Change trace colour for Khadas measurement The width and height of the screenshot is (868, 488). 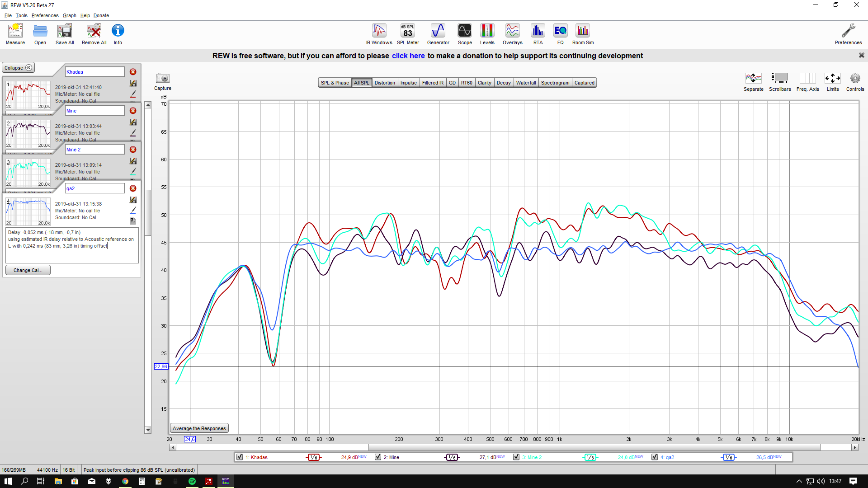133,94
